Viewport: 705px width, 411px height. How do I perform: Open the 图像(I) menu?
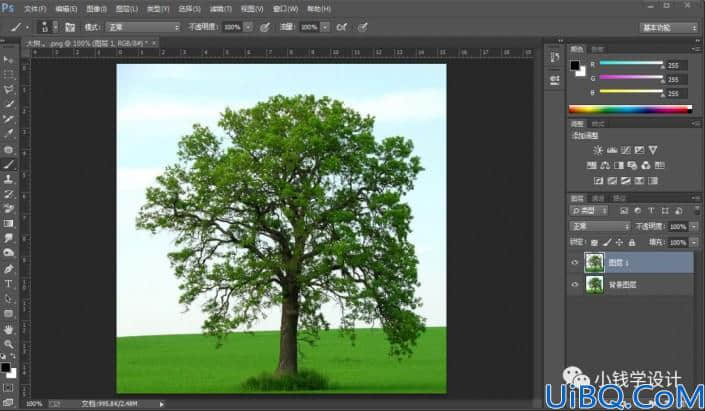[x=96, y=9]
